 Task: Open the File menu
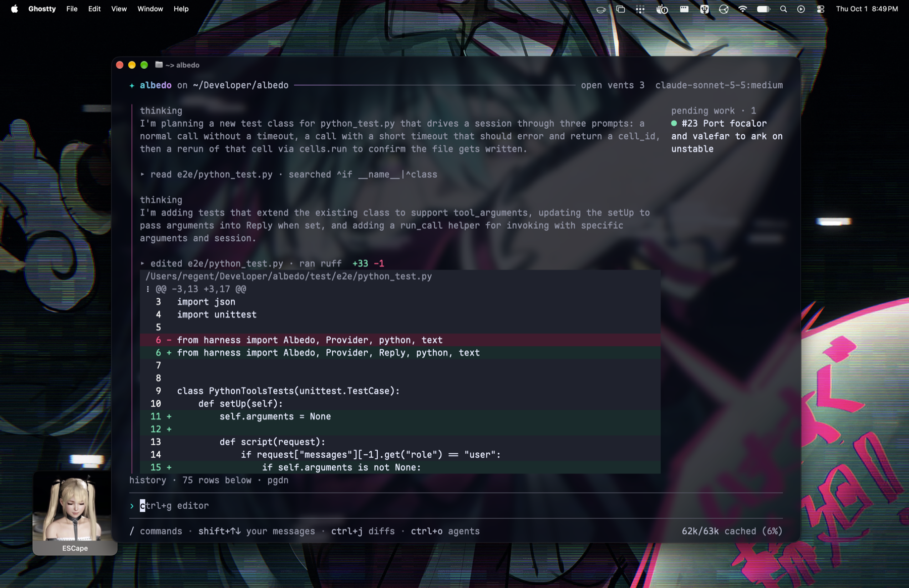tap(72, 9)
